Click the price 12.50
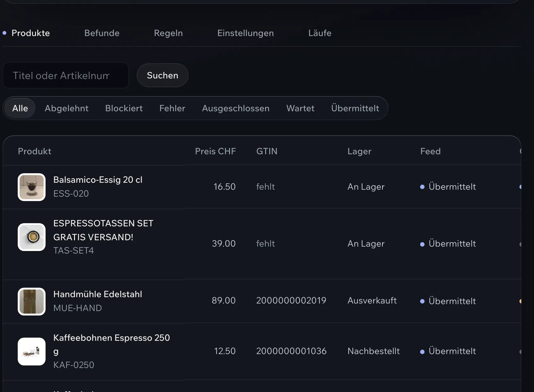 (x=225, y=351)
